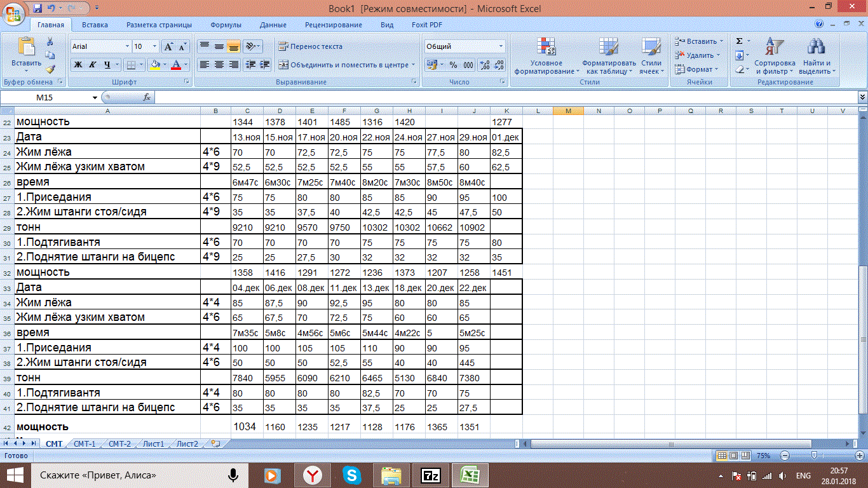Viewport: 868px width, 488px height.
Task: Toggle bold Ж formatting
Action: tap(78, 65)
